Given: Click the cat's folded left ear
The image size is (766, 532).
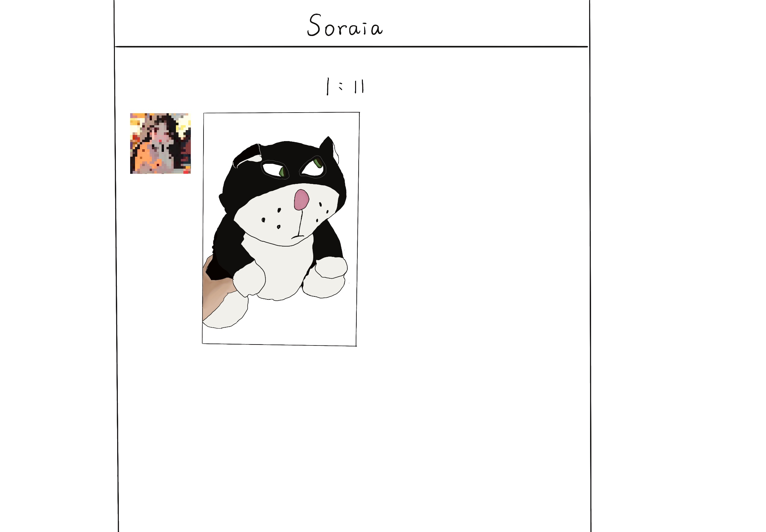Looking at the screenshot, I should coord(247,155).
